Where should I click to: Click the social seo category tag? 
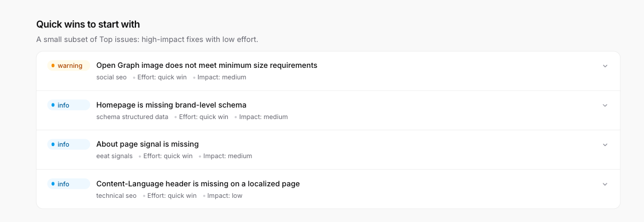pos(112,77)
